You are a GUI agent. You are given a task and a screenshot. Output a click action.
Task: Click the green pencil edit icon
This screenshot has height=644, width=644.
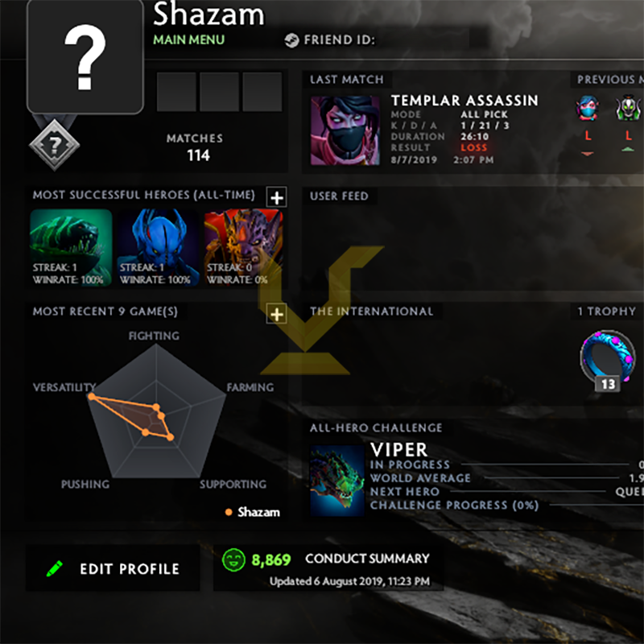tap(54, 569)
